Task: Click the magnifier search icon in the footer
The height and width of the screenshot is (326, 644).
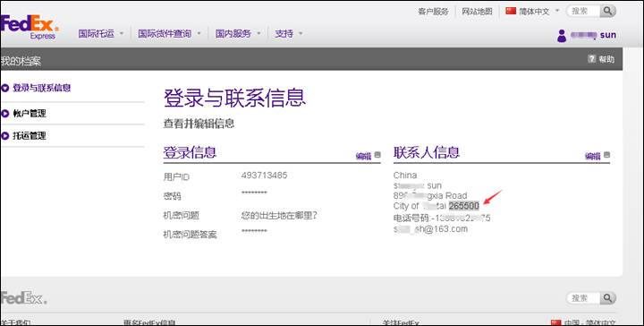Action: coord(608,297)
